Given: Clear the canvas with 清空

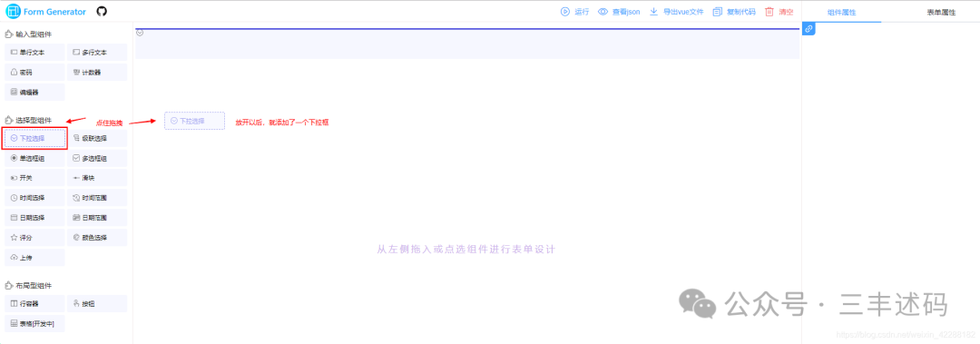Looking at the screenshot, I should pos(779,11).
